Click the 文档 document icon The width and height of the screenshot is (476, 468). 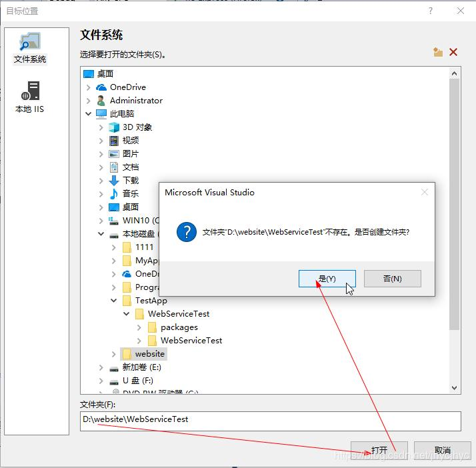[114, 167]
